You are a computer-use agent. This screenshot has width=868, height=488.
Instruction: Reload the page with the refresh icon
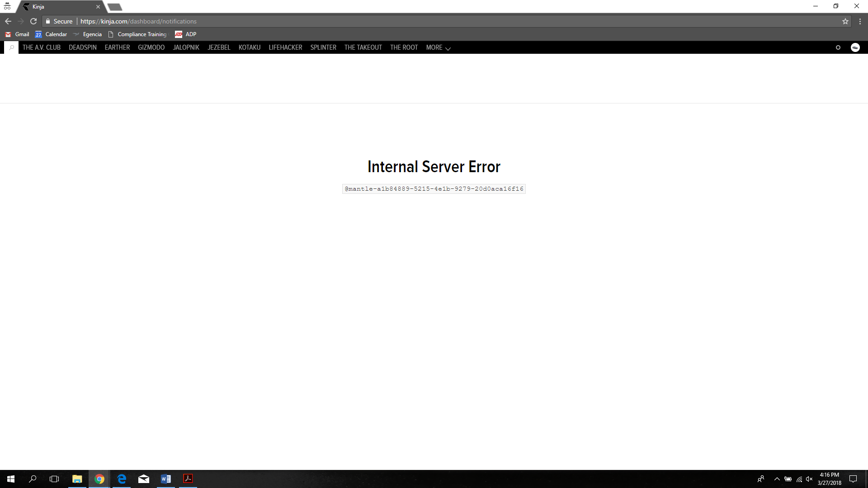33,21
